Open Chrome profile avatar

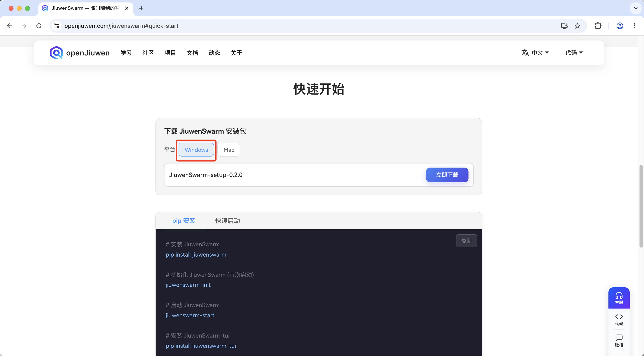[620, 26]
